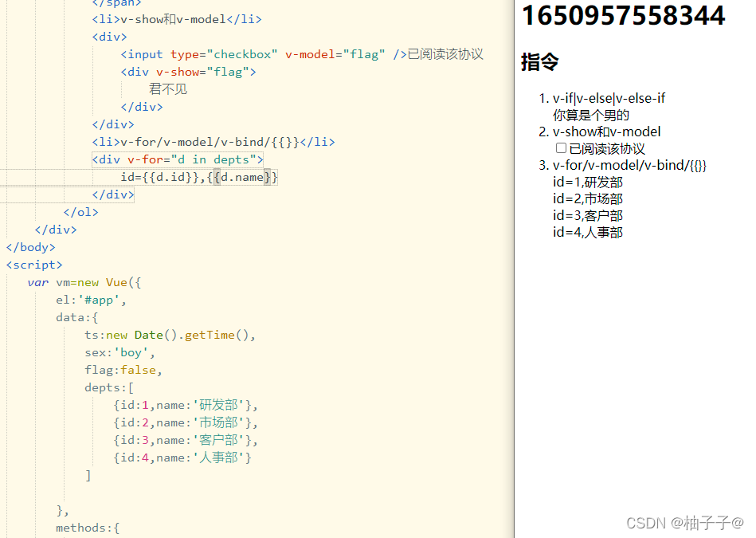This screenshot has height=538, width=756.
Task: Click the text 你算是个男的
Action: [x=591, y=116]
